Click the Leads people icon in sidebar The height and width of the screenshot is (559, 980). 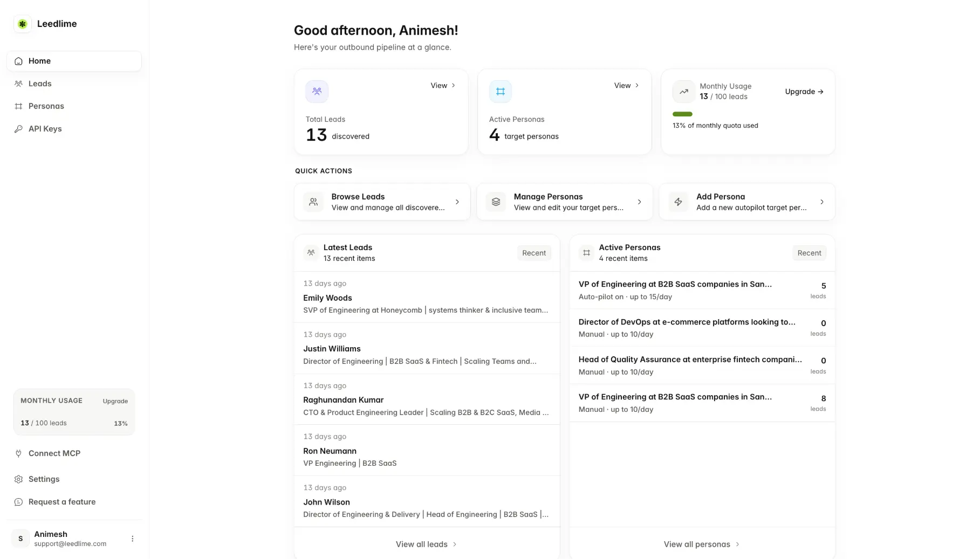tap(18, 84)
